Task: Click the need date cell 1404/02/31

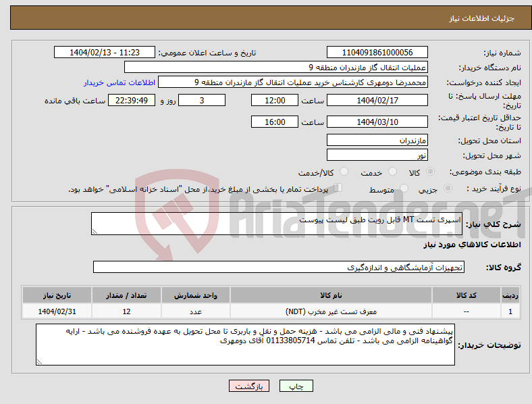Action: point(57,311)
